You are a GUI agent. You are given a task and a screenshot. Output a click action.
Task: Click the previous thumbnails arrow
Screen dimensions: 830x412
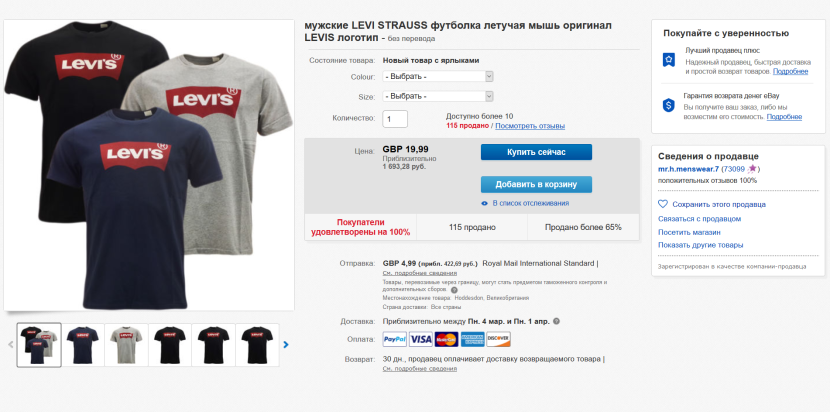tap(11, 345)
